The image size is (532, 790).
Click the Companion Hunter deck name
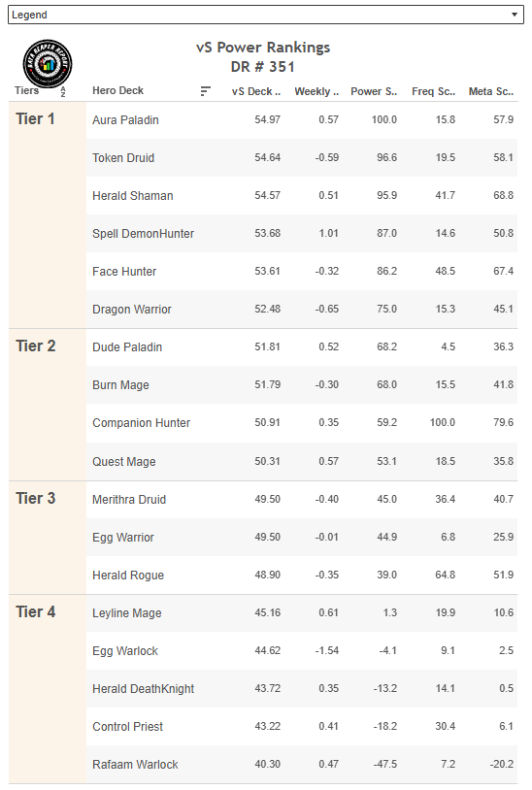(x=141, y=423)
